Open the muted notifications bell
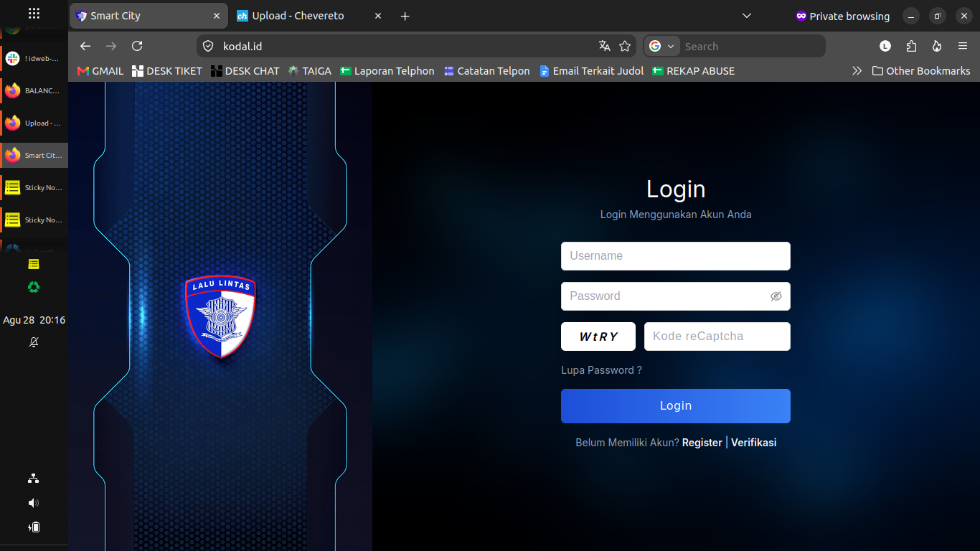Viewport: 980px width, 551px height. (34, 342)
